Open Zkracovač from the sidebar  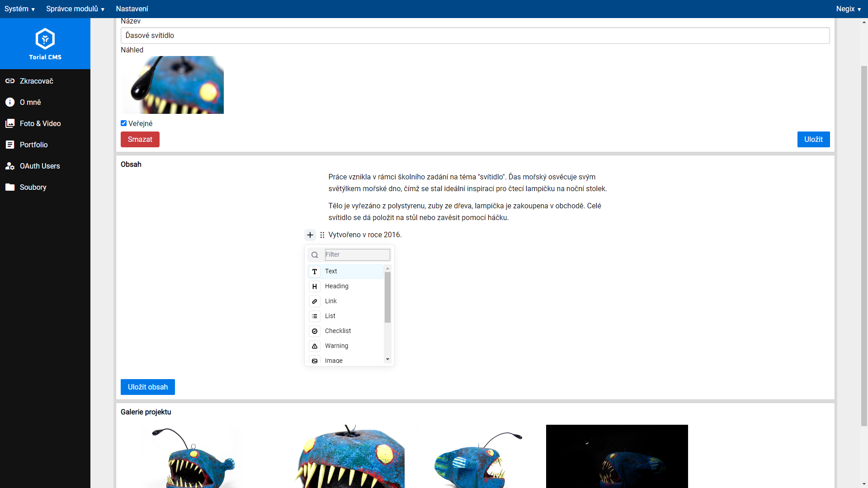point(36,81)
